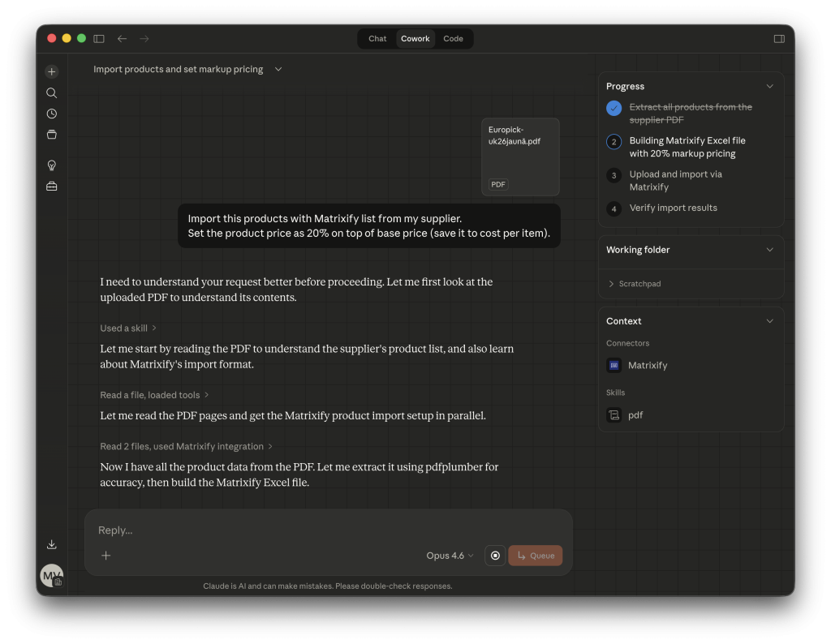Collapse the Progress panel

click(769, 86)
